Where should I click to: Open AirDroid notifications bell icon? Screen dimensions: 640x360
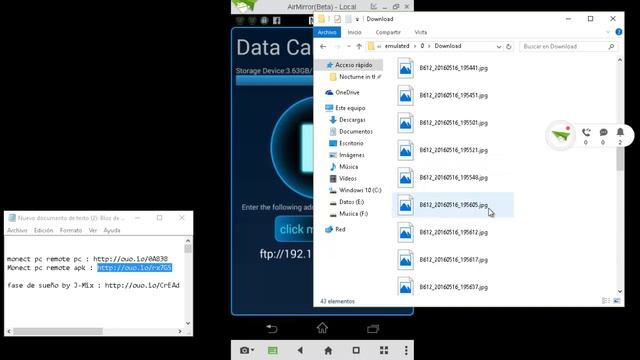(620, 132)
